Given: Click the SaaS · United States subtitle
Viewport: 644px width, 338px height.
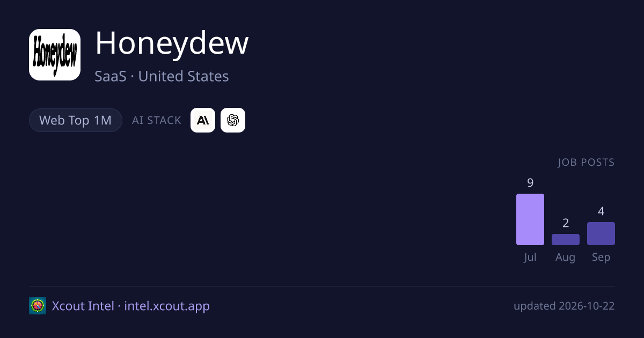Looking at the screenshot, I should tap(162, 76).
